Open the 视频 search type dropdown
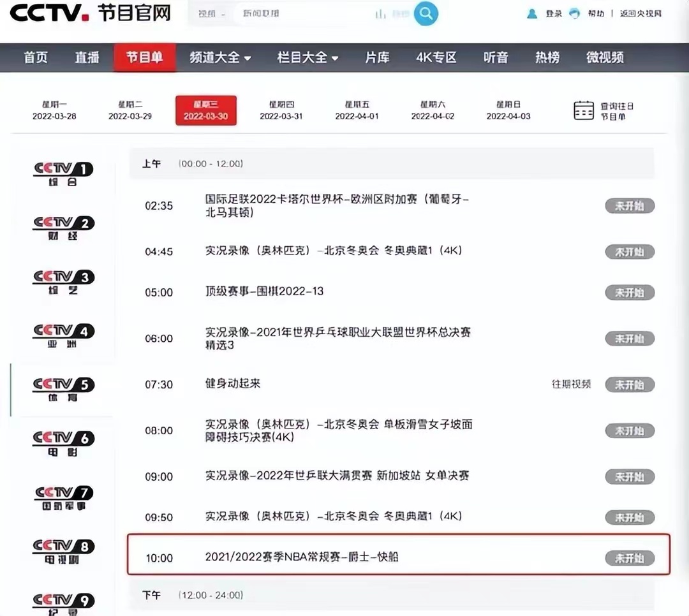 coord(211,14)
